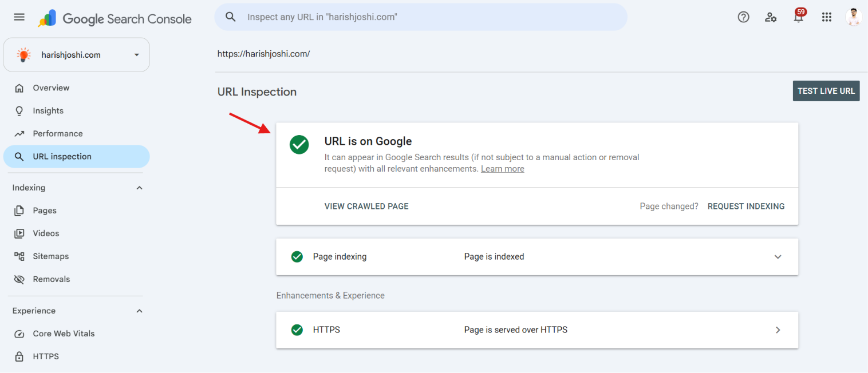Image resolution: width=868 pixels, height=373 pixels.
Task: Click the Core Web Vitals gauge icon
Action: click(x=19, y=334)
